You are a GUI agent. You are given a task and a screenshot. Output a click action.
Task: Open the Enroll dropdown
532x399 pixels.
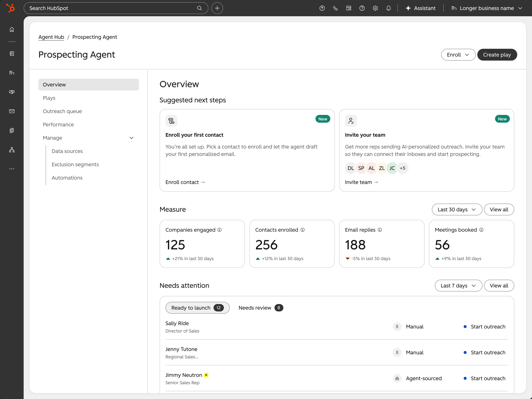click(458, 55)
